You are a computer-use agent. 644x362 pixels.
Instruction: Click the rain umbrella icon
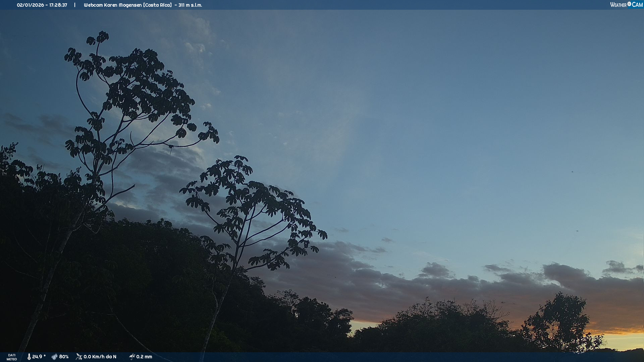[132, 357]
